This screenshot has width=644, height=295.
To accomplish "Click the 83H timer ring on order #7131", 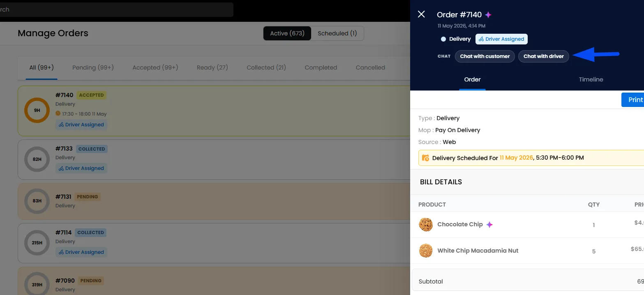I will click(x=37, y=201).
